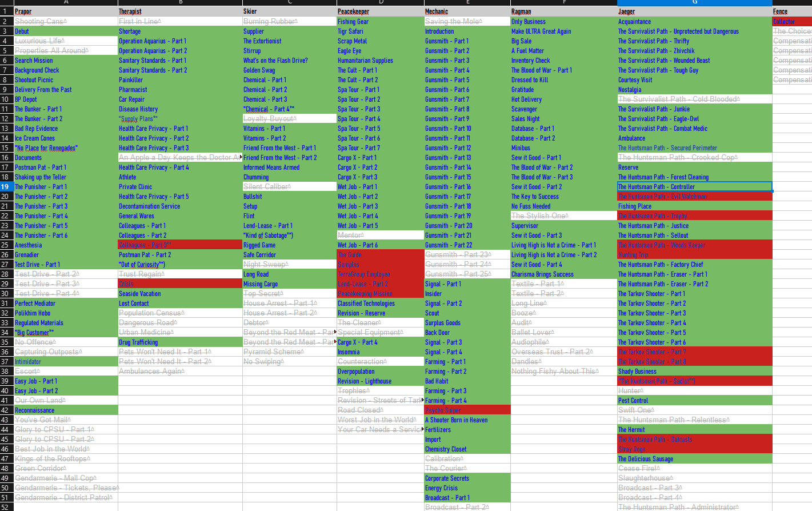812x511 pixels.
Task: Click the Shortage cell under Therapist
Action: pyautogui.click(x=180, y=31)
